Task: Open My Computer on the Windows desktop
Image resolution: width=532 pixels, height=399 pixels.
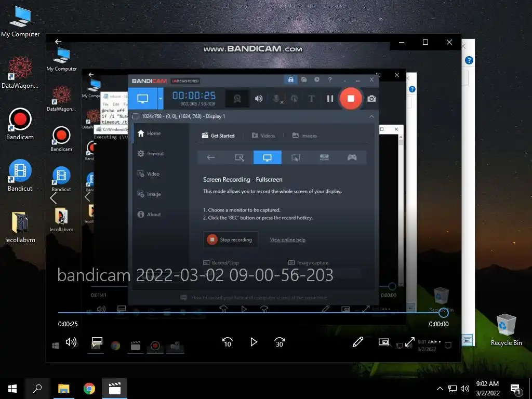Action: coord(20,21)
